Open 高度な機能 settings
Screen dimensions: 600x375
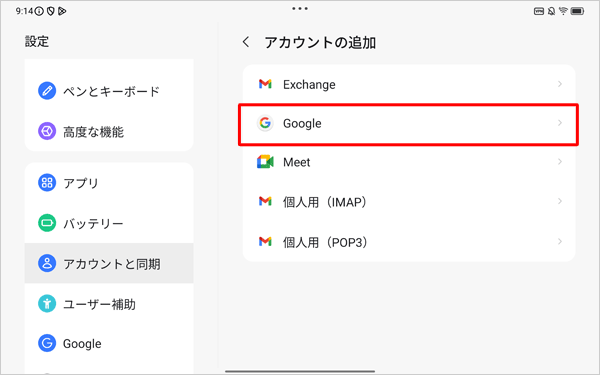(109, 131)
